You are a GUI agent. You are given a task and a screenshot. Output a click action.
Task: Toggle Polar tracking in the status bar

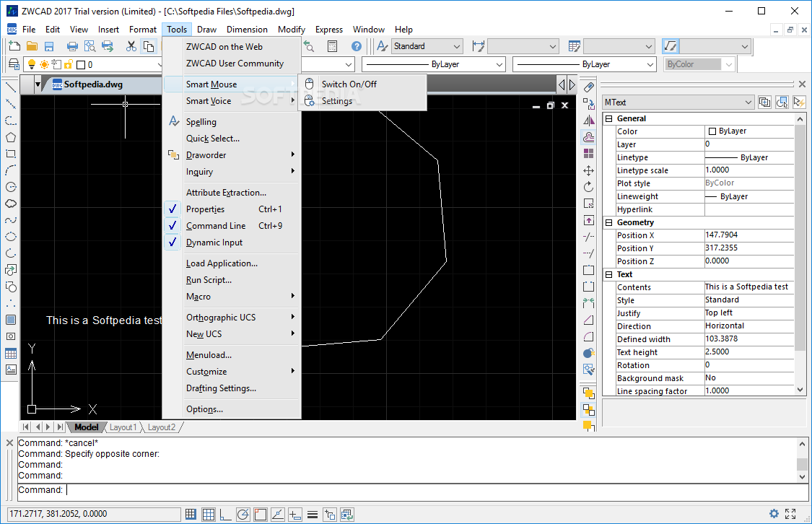[243, 514]
